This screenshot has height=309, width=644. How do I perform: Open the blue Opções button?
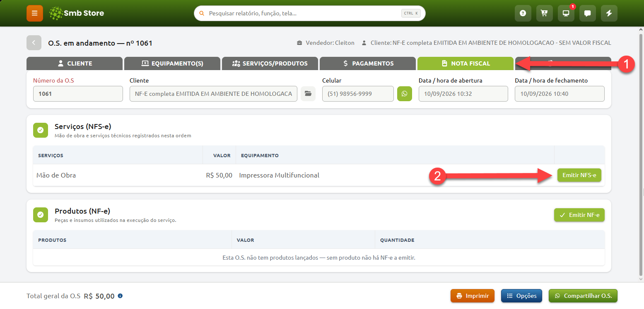521,296
